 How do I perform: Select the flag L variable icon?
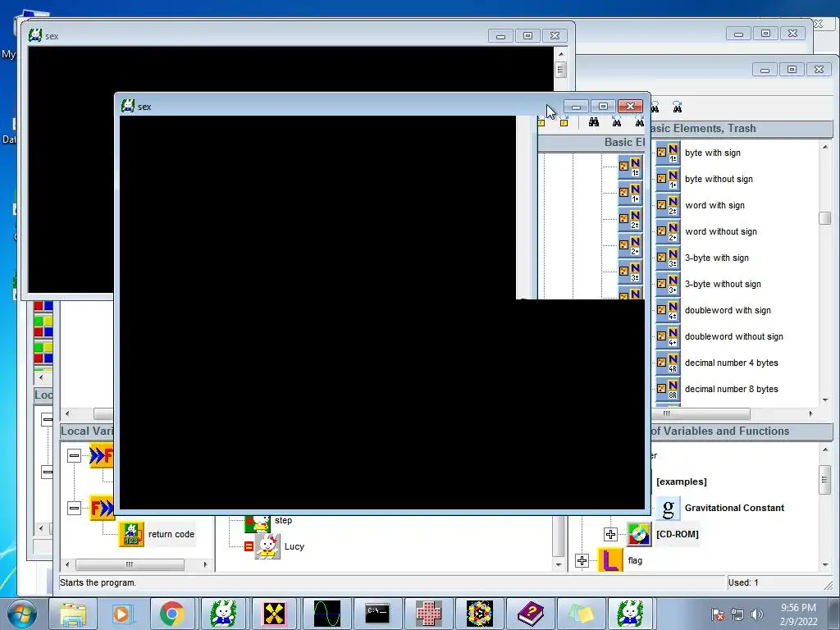[610, 560]
